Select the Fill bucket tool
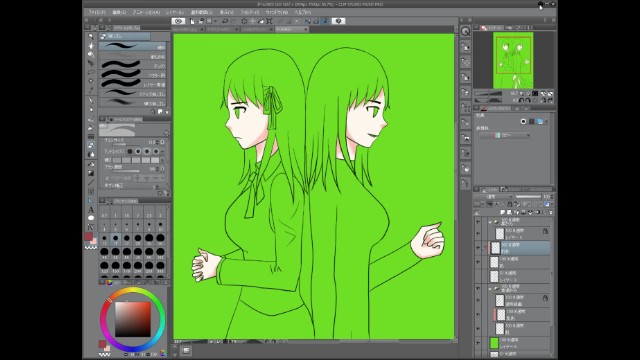 [91, 164]
